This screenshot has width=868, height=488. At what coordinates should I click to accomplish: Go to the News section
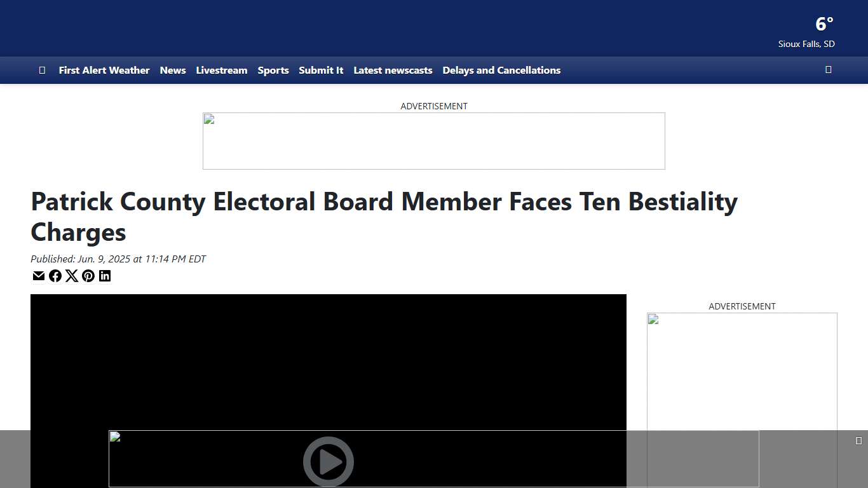click(172, 70)
